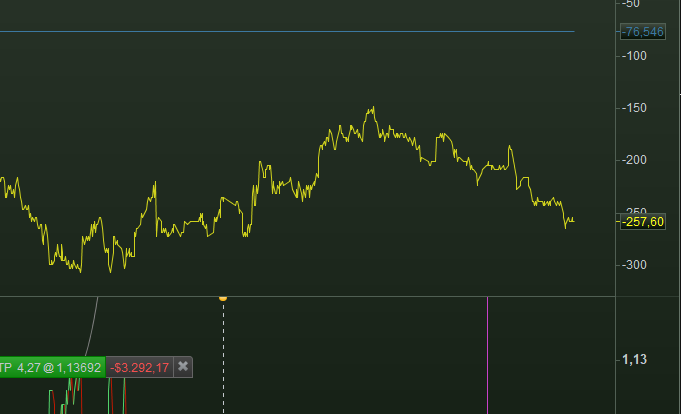The height and width of the screenshot is (414, 681).
Task: Click the -50 axis tick label
Action: pyautogui.click(x=631, y=4)
